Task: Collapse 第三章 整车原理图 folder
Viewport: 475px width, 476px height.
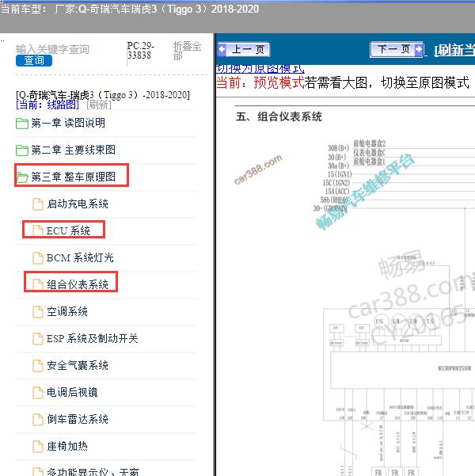Action: pos(73,177)
